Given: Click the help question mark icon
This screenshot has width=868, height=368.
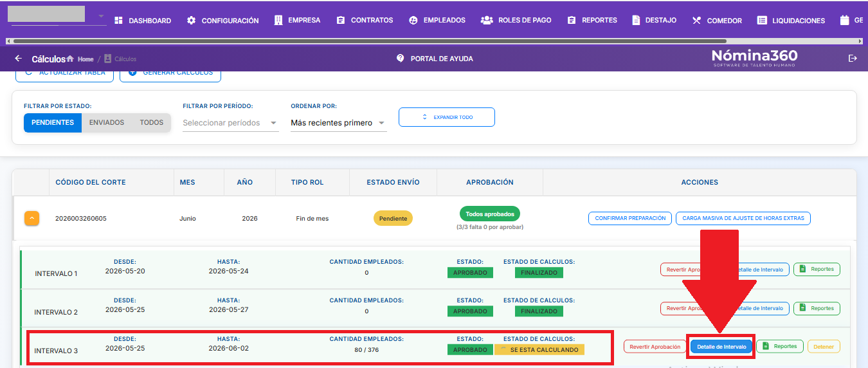Looking at the screenshot, I should [401, 59].
